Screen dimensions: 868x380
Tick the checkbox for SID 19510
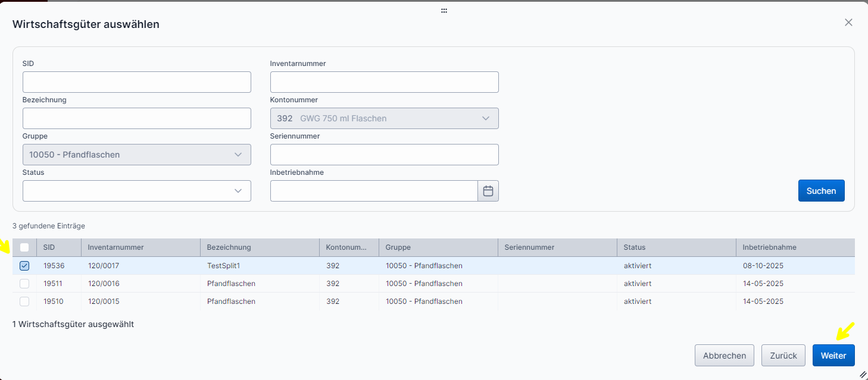click(x=24, y=302)
